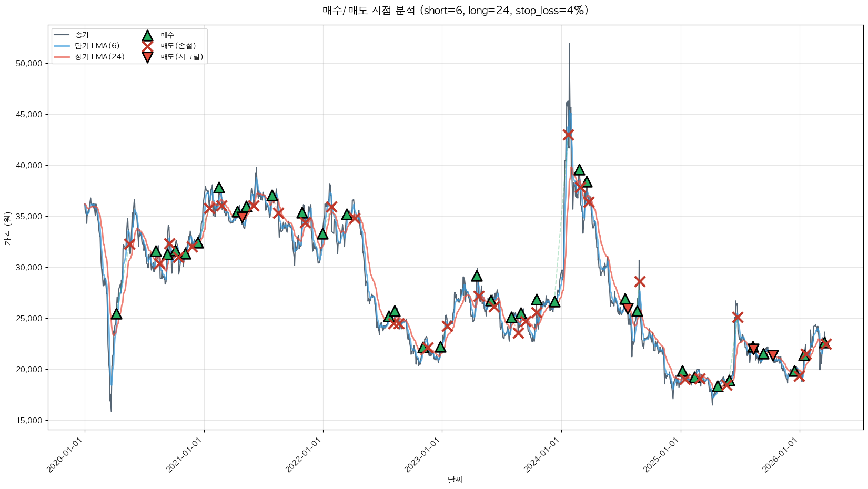Click the buy triangle after the 2020 crash low
The width and height of the screenshot is (868, 489).
[116, 314]
